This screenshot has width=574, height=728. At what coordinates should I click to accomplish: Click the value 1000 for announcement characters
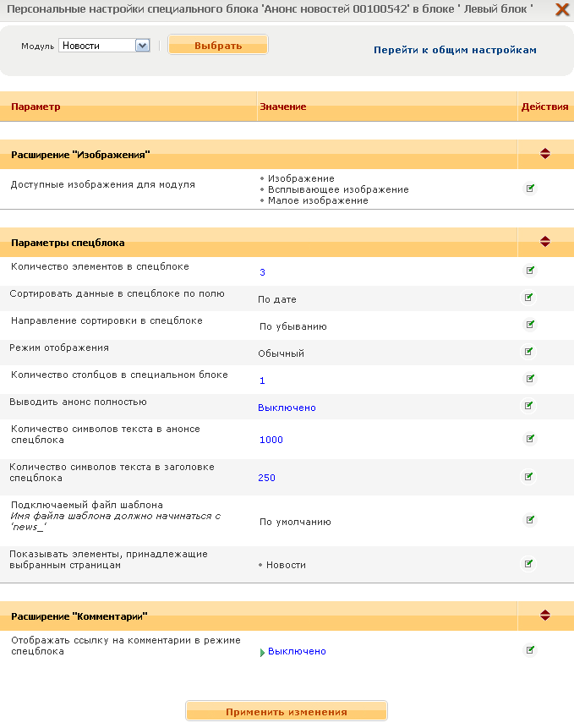click(271, 440)
